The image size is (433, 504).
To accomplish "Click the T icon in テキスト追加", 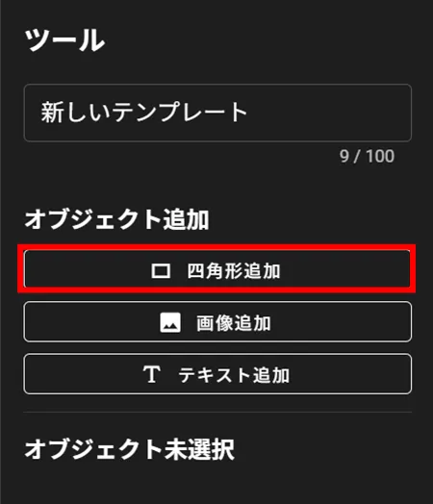I will click(x=151, y=374).
